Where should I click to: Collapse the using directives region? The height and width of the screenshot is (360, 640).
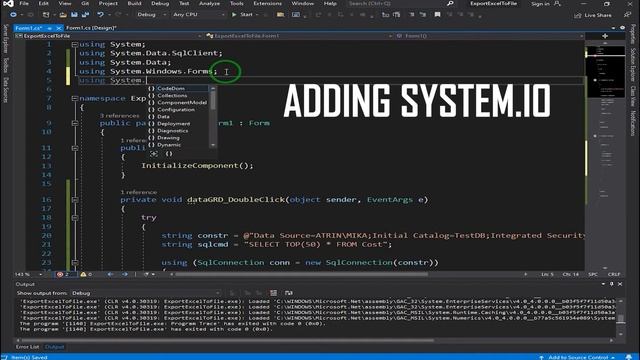click(x=75, y=44)
